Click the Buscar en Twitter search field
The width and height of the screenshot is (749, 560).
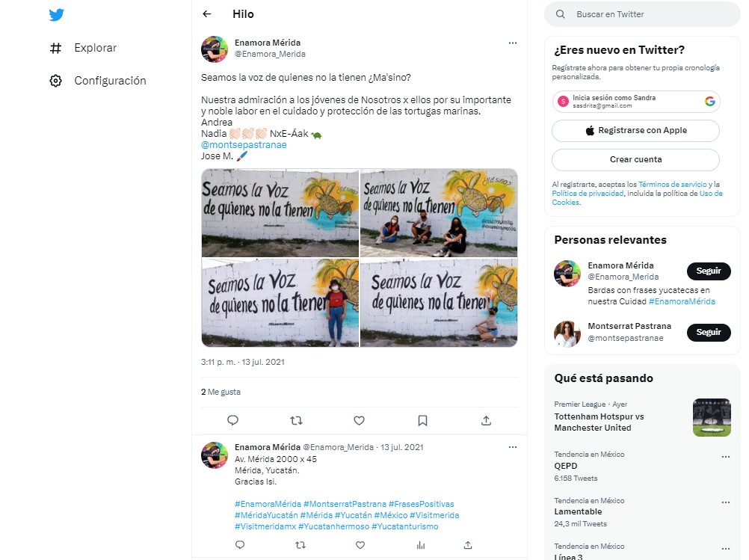(642, 14)
